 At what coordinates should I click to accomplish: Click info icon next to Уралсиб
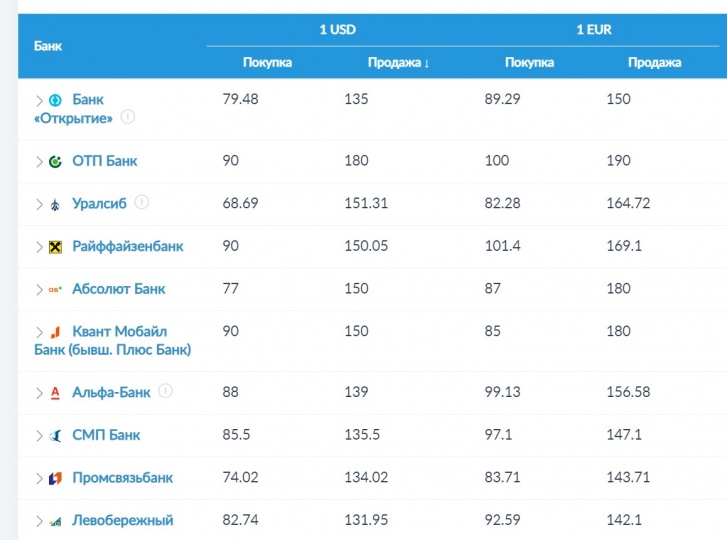(x=142, y=202)
